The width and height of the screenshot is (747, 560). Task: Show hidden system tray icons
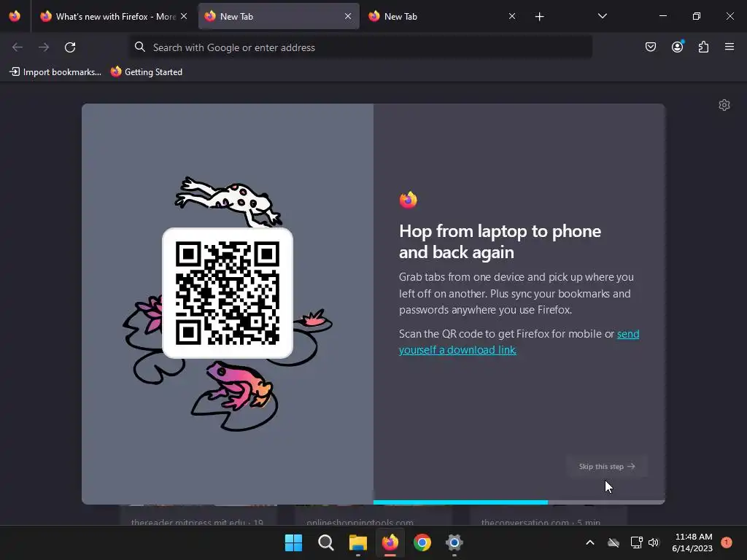point(589,542)
